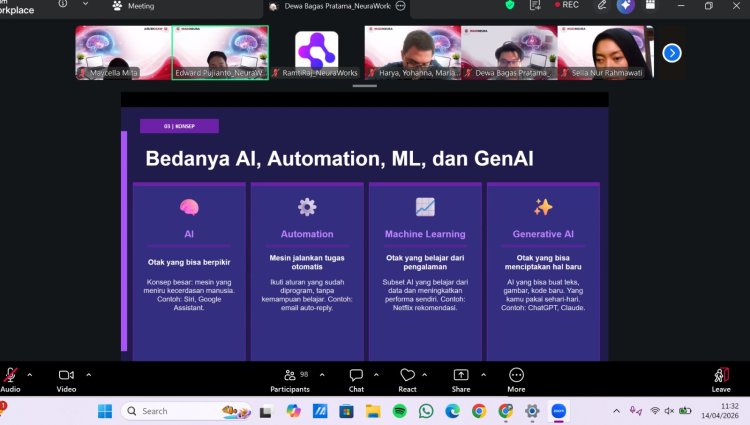Click the slide title 'Bedanya AI, Automation, ML, dan GenAI'
This screenshot has height=425, width=750.
(339, 159)
